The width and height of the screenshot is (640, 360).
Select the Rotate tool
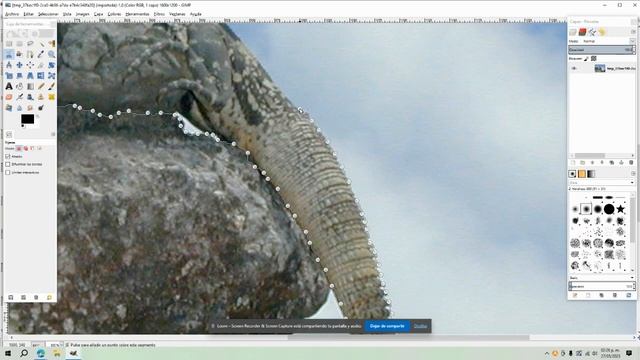[51, 65]
